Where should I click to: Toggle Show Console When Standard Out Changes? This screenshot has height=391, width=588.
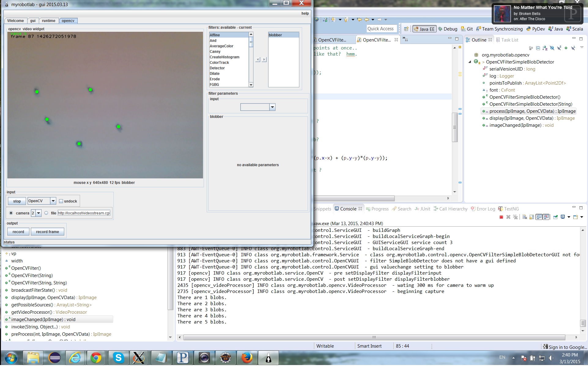[539, 217]
